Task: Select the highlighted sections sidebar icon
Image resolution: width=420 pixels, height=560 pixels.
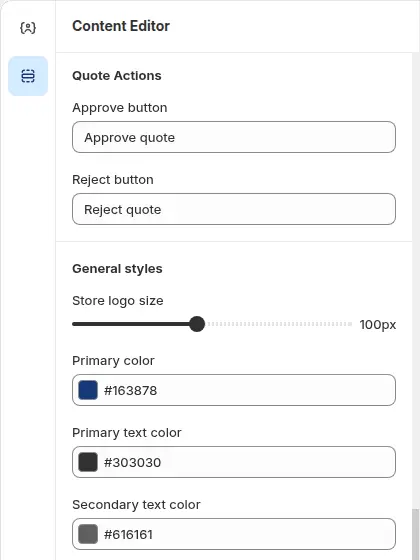Action: [28, 76]
